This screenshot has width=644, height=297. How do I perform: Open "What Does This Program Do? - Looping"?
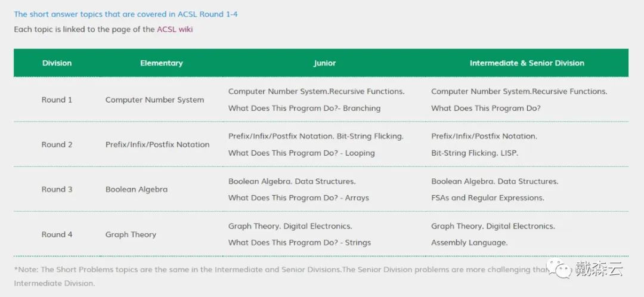click(302, 153)
